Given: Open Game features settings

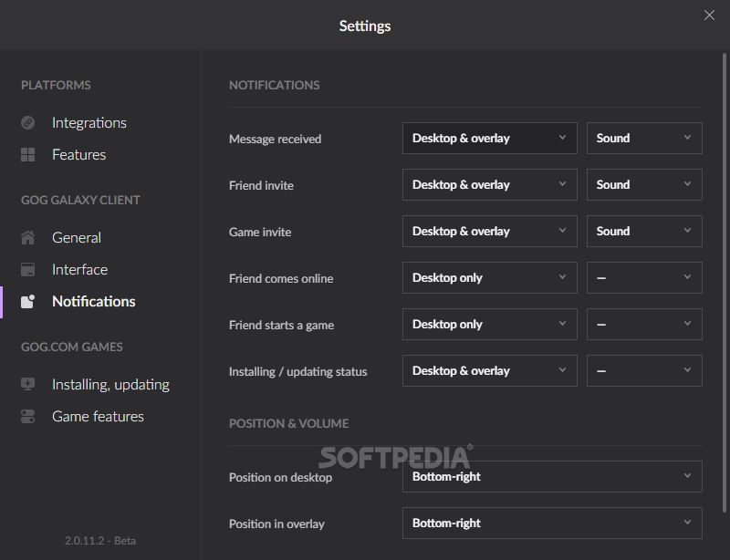Looking at the screenshot, I should pyautogui.click(x=98, y=416).
